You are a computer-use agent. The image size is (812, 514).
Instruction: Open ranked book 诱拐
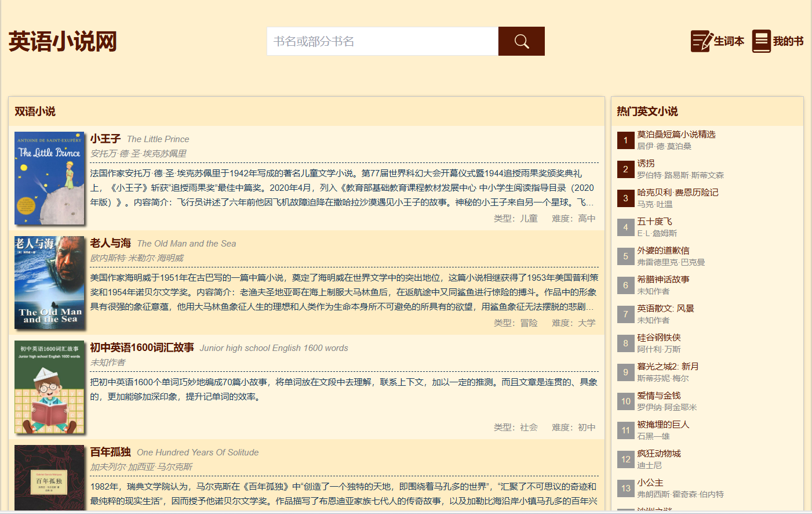pyautogui.click(x=646, y=163)
